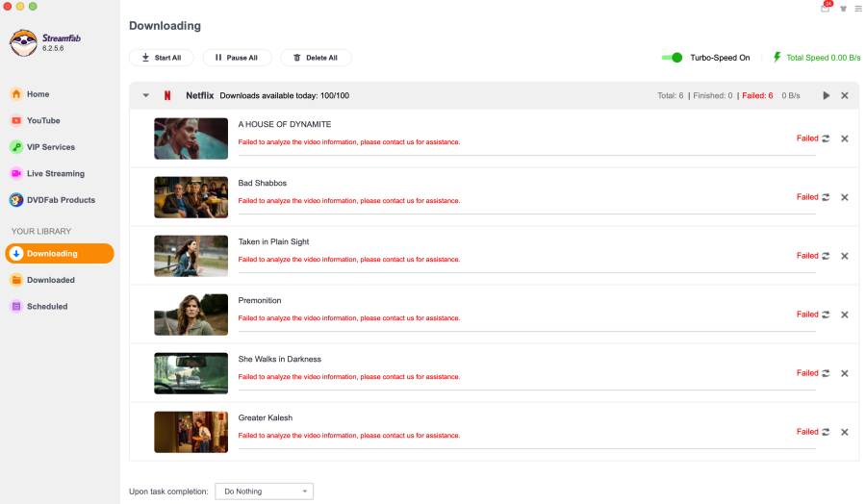The height and width of the screenshot is (504, 866).
Task: Open the Upon task completion dropdown
Action: click(x=264, y=491)
